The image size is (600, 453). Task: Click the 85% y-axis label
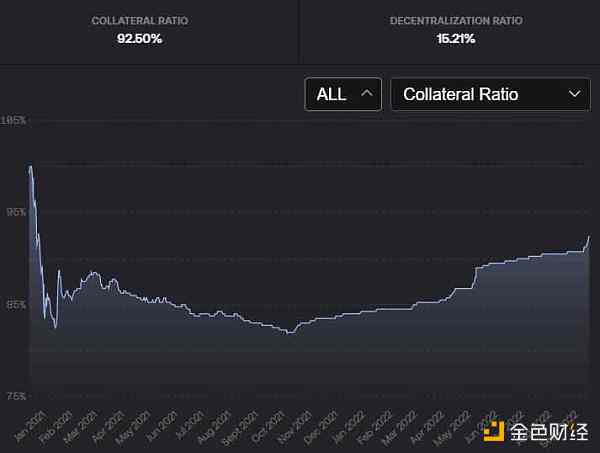[x=14, y=304]
